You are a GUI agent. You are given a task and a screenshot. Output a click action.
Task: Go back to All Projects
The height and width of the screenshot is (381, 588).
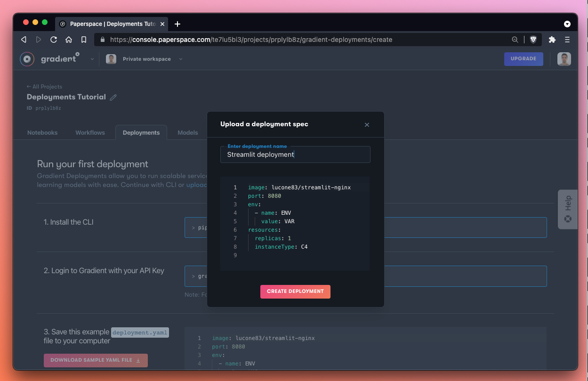click(44, 87)
